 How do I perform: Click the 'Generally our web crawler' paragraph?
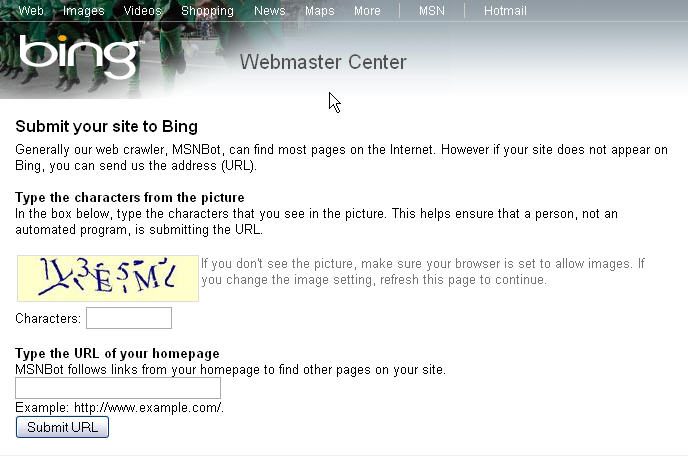[x=341, y=158]
